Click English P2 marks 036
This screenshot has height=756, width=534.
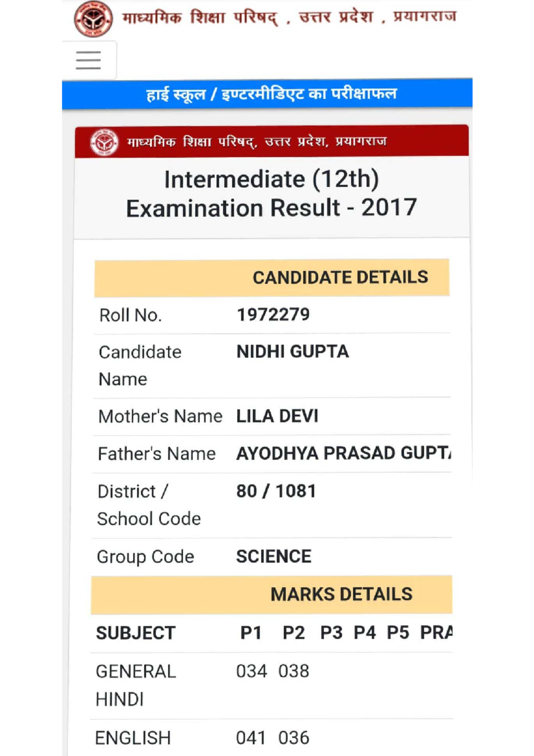tap(294, 738)
